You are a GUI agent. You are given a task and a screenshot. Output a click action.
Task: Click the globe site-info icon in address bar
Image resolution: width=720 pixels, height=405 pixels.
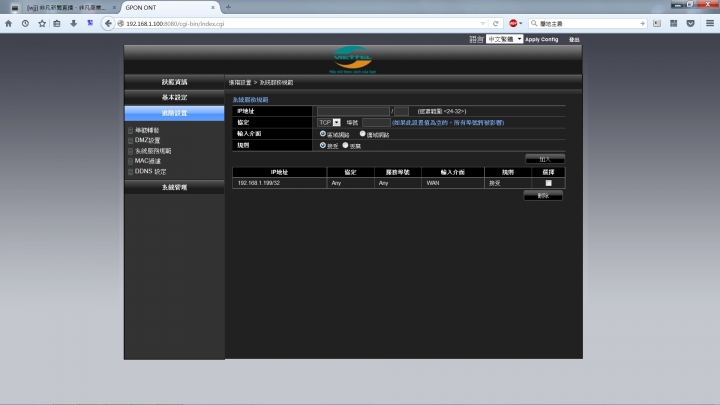click(121, 23)
